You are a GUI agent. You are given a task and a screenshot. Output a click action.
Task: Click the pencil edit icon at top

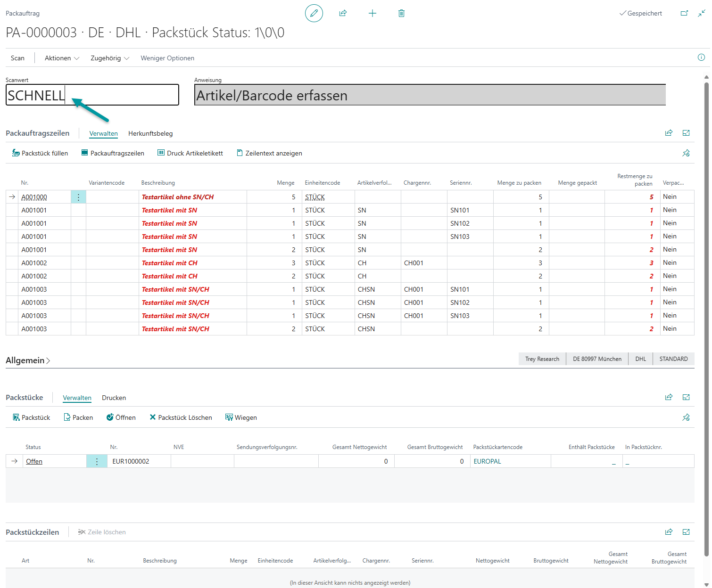click(x=314, y=13)
